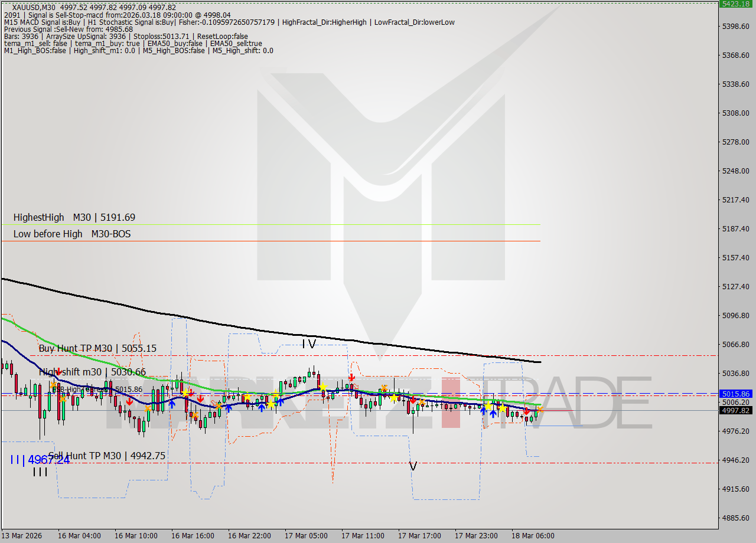The image size is (756, 543).
Task: Select the orange X marker at the latest candle
Action: coord(540,409)
